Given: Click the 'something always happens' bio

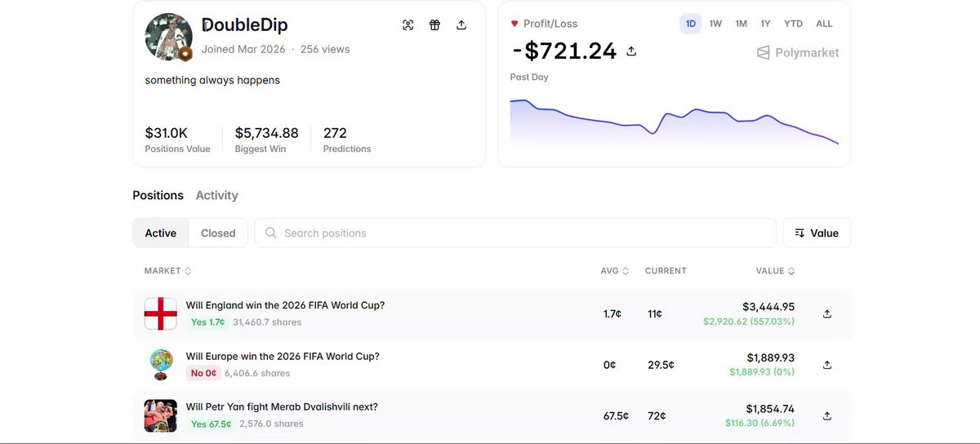Looking at the screenshot, I should click(x=212, y=80).
